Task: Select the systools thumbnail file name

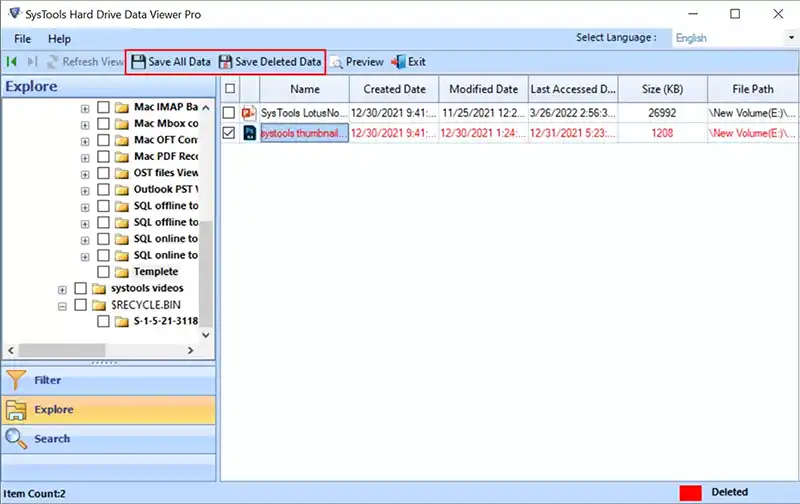Action: 304,133
